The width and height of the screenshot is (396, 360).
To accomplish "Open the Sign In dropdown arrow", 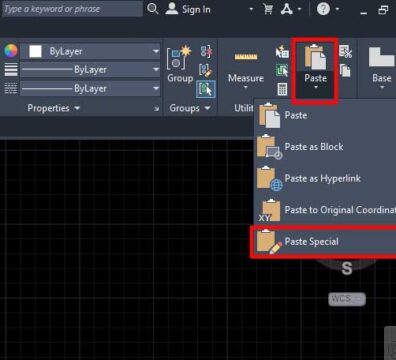I will [251, 9].
